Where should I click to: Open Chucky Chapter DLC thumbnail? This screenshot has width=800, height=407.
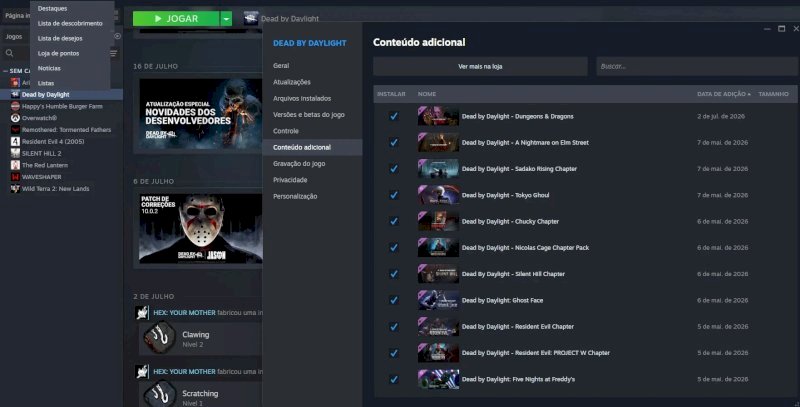pyautogui.click(x=438, y=221)
